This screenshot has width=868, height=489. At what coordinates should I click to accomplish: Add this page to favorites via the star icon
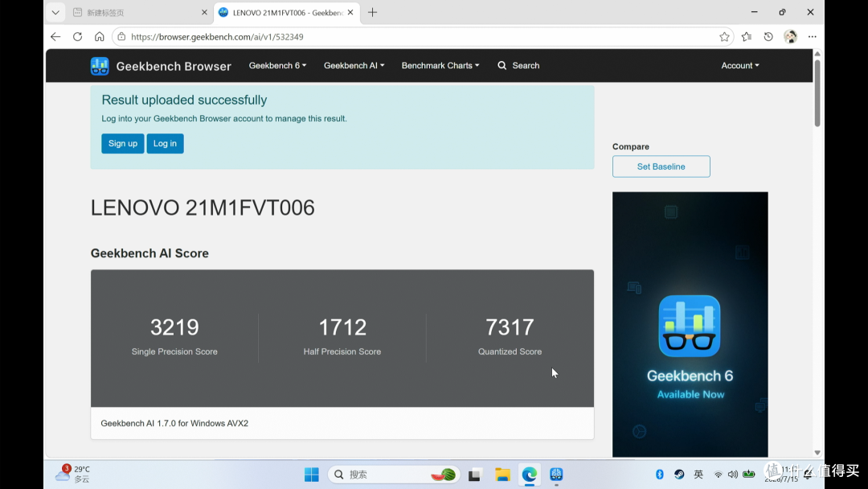pos(724,36)
